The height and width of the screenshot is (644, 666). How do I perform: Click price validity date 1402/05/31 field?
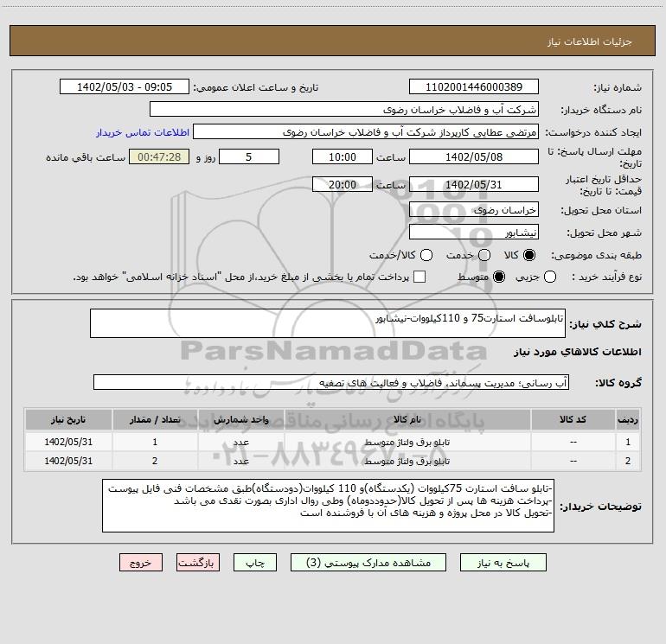click(474, 184)
